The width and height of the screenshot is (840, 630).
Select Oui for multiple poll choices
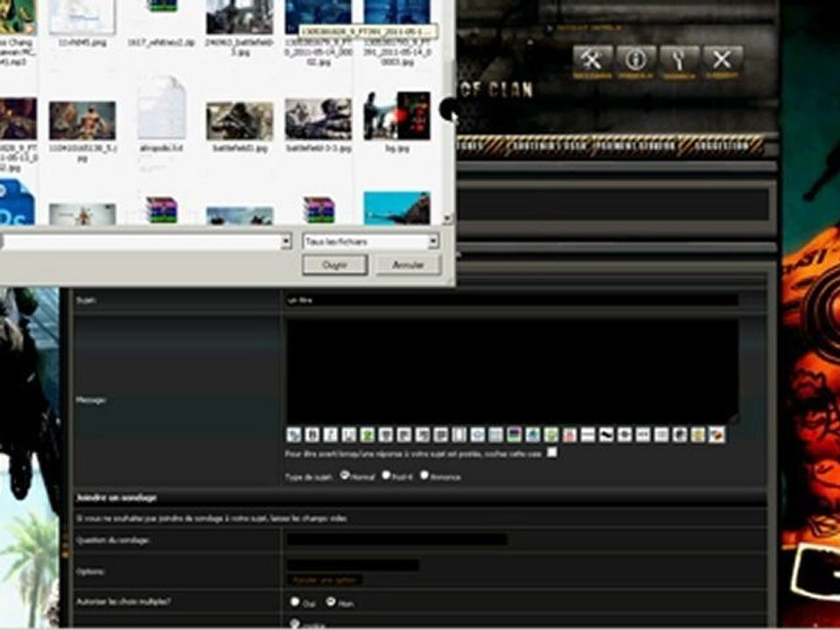(295, 602)
